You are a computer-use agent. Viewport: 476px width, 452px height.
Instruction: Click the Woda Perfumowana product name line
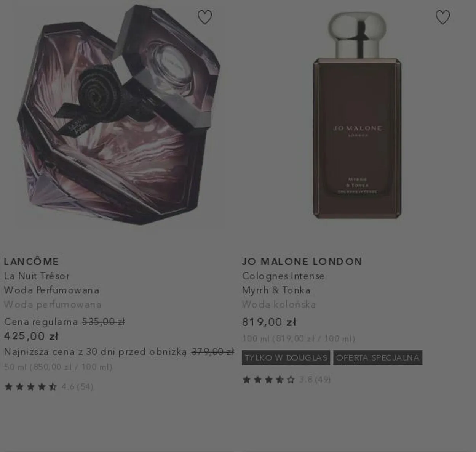[52, 290]
